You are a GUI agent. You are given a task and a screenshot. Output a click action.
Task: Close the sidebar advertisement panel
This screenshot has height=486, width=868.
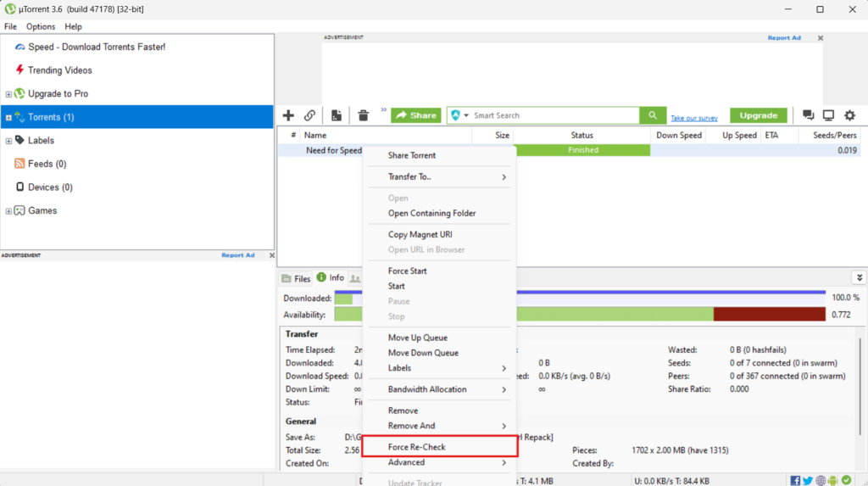point(272,255)
